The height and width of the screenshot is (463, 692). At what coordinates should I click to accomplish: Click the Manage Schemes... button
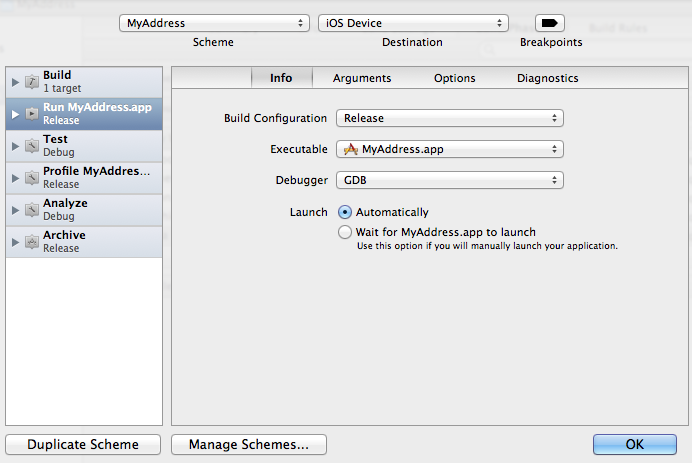click(249, 444)
